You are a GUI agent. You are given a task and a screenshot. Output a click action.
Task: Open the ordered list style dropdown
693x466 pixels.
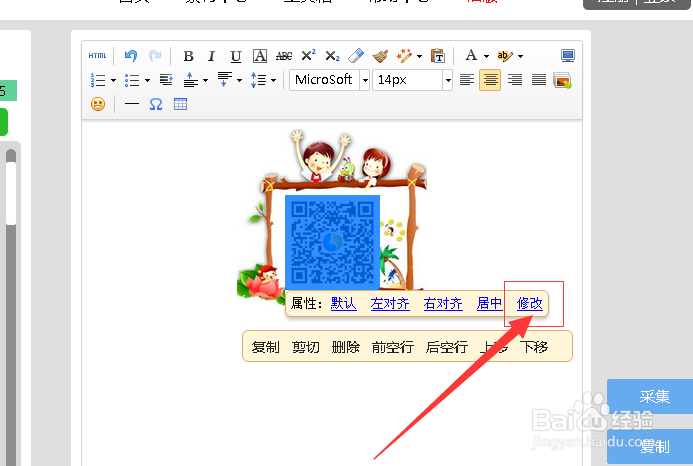(113, 80)
